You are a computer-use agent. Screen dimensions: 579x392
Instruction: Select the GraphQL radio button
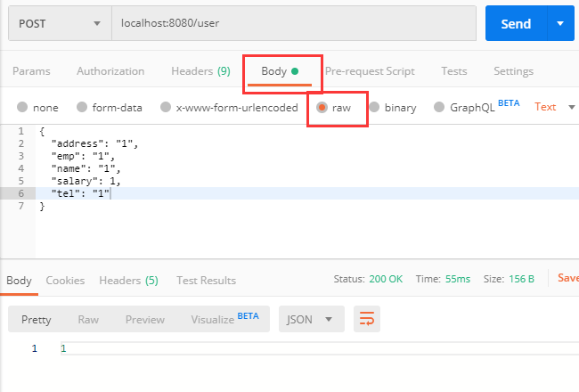click(439, 107)
